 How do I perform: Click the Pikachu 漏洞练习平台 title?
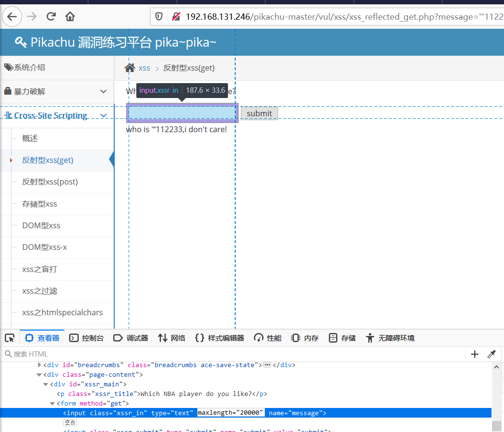click(x=123, y=42)
